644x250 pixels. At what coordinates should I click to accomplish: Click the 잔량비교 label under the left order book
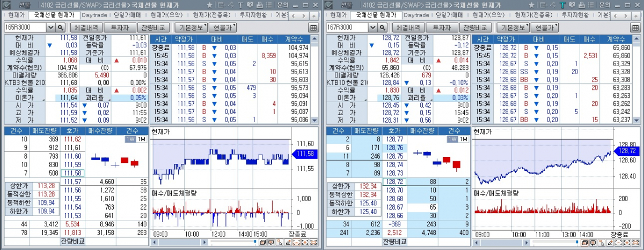point(71,242)
